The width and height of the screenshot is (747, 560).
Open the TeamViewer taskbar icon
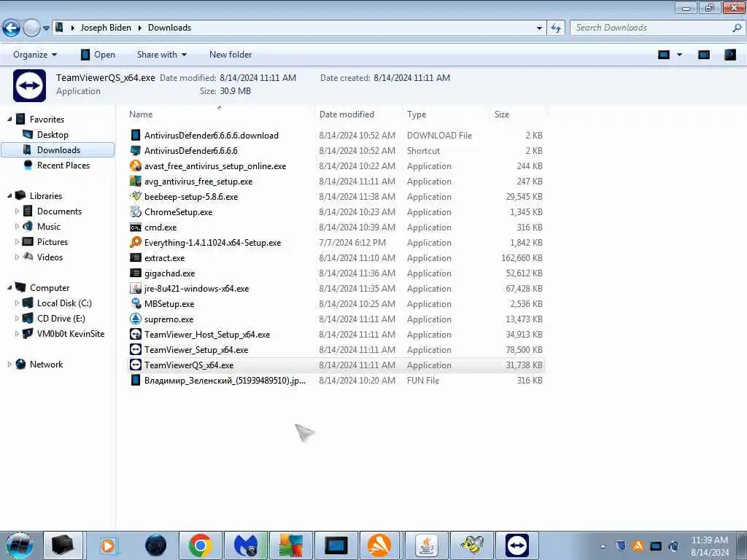click(517, 545)
